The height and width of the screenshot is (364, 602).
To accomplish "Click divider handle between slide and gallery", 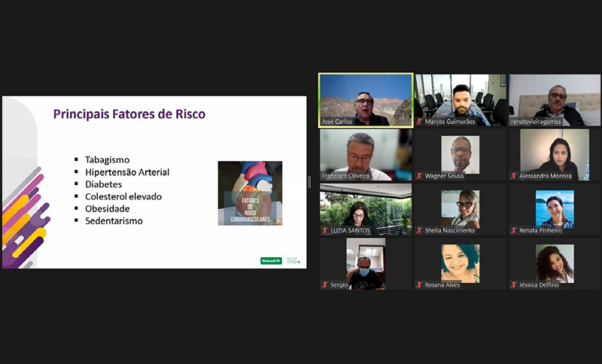I will pyautogui.click(x=309, y=182).
